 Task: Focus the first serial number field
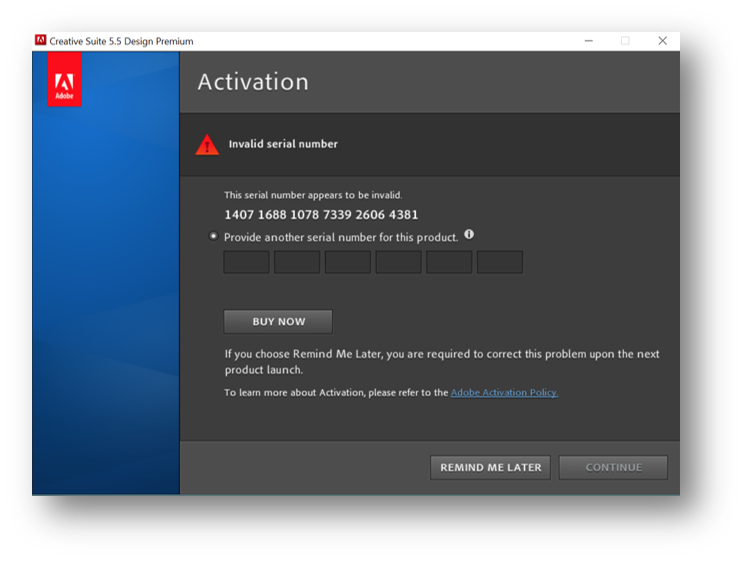247,262
